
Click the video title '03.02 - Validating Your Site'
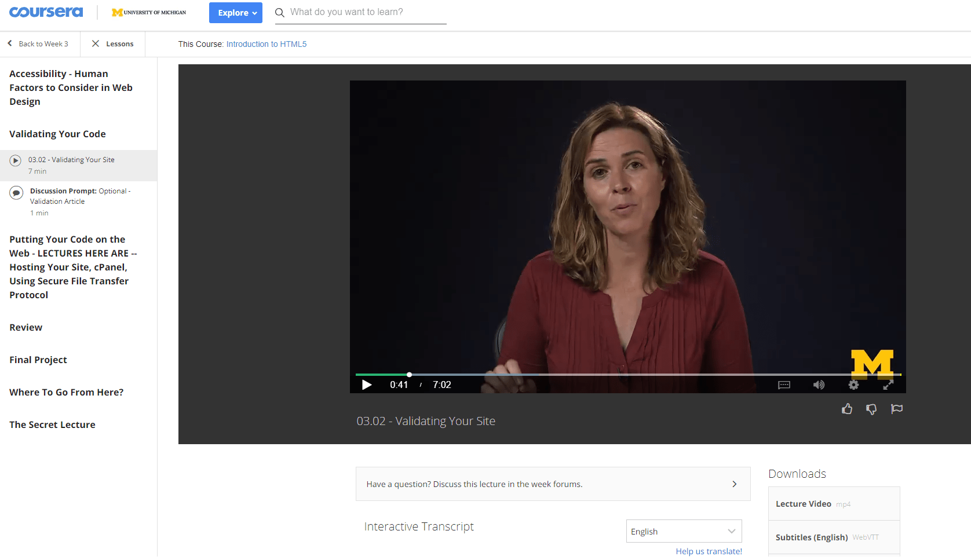click(426, 421)
